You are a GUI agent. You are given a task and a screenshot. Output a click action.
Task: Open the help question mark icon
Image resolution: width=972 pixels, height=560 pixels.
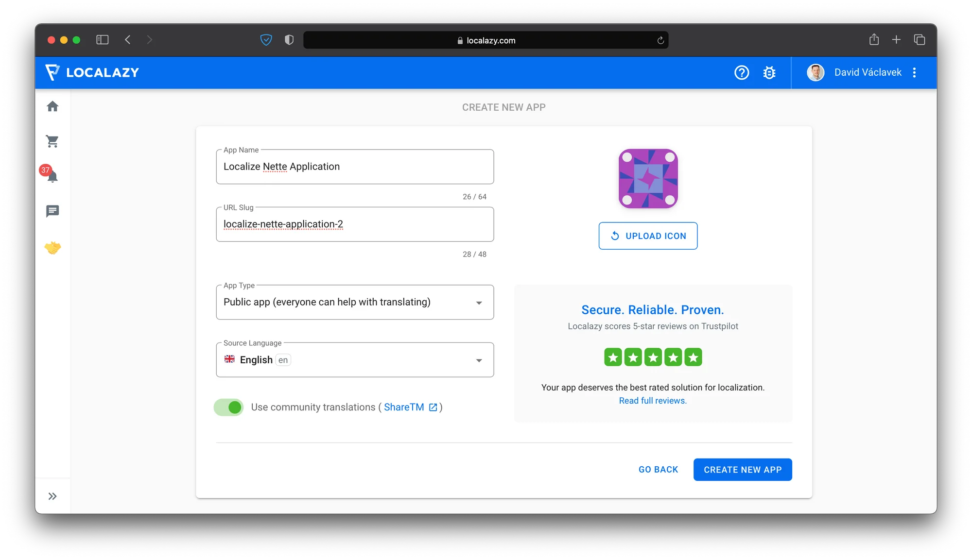(742, 72)
